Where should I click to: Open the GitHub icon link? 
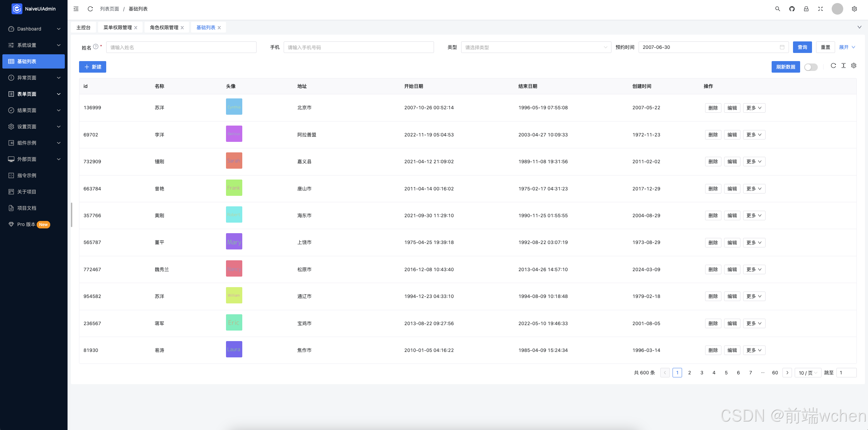point(792,9)
